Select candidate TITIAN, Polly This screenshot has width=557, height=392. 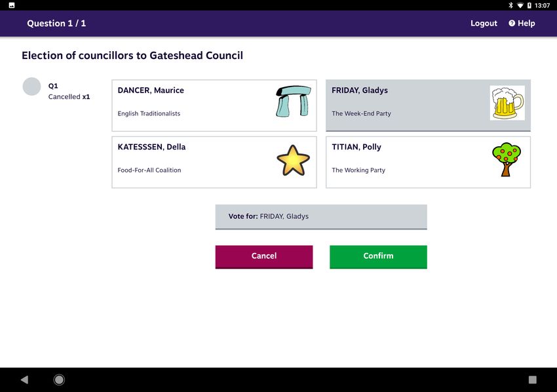point(428,162)
